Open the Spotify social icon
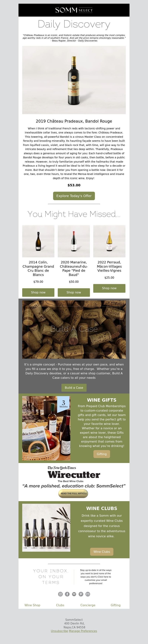 74,594
